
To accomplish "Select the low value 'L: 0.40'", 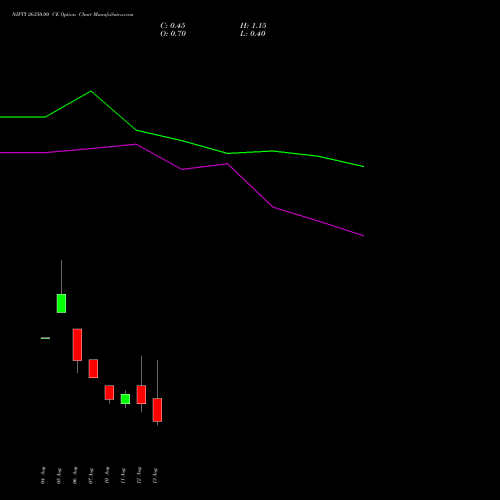I will [253, 34].
